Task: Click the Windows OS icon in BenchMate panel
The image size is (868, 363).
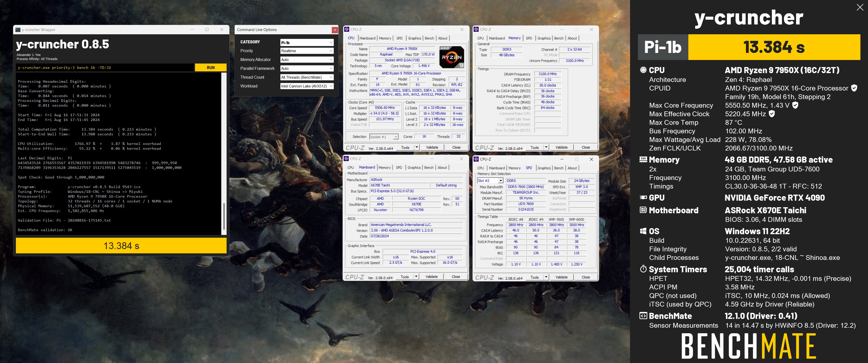Action: [x=643, y=231]
